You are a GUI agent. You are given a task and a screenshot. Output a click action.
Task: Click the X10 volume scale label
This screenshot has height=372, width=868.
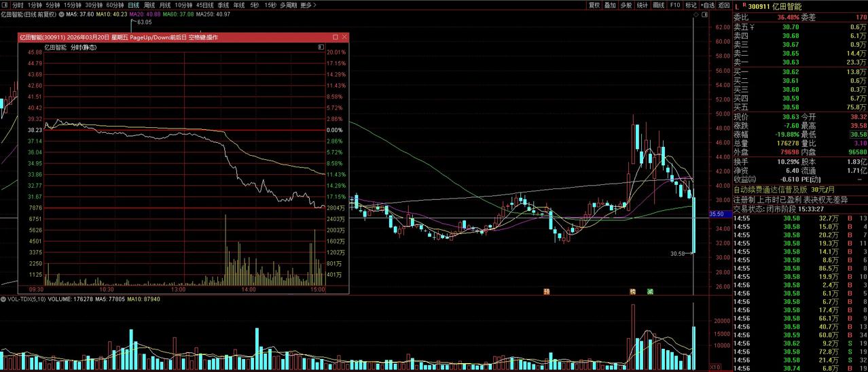[x=715, y=367]
